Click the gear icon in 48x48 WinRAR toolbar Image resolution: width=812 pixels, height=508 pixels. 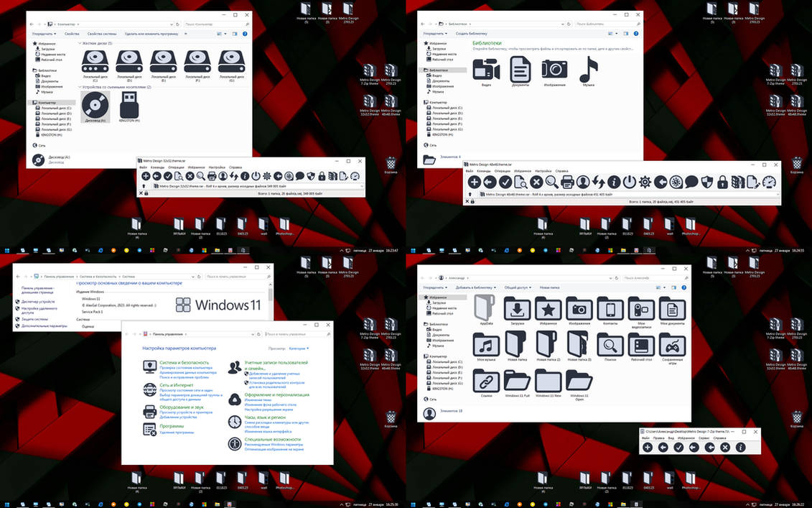[645, 182]
